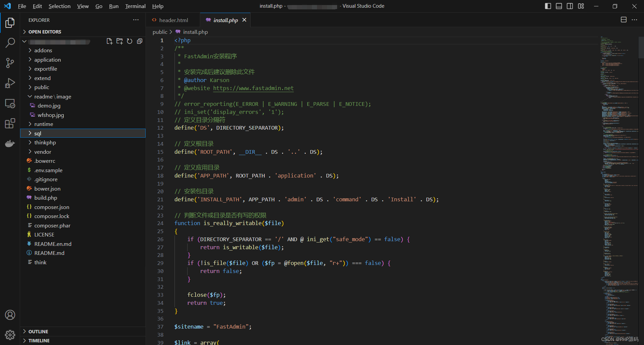Screen dimensions: 644x345
Task: Open Customize Layout options
Action: tap(581, 6)
